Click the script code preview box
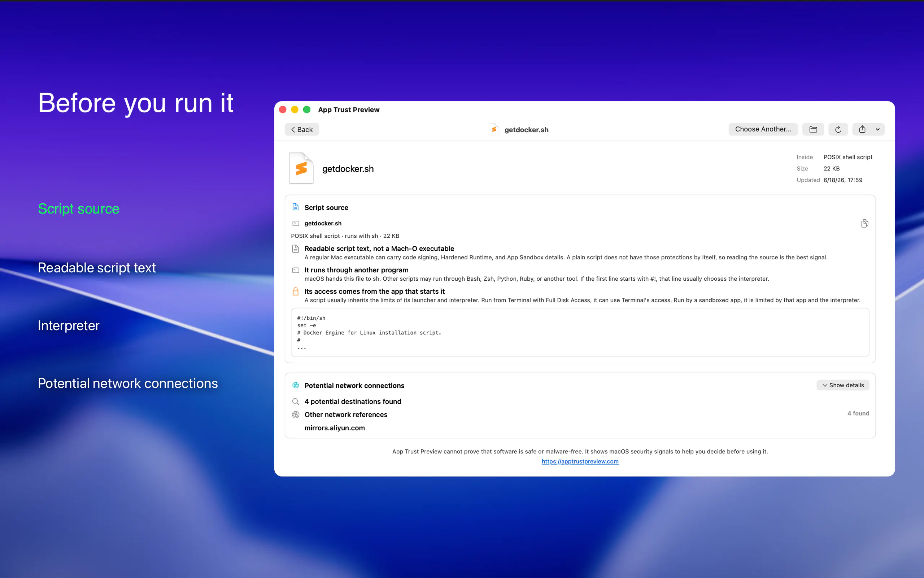Screen dimensions: 924x578 [580, 332]
